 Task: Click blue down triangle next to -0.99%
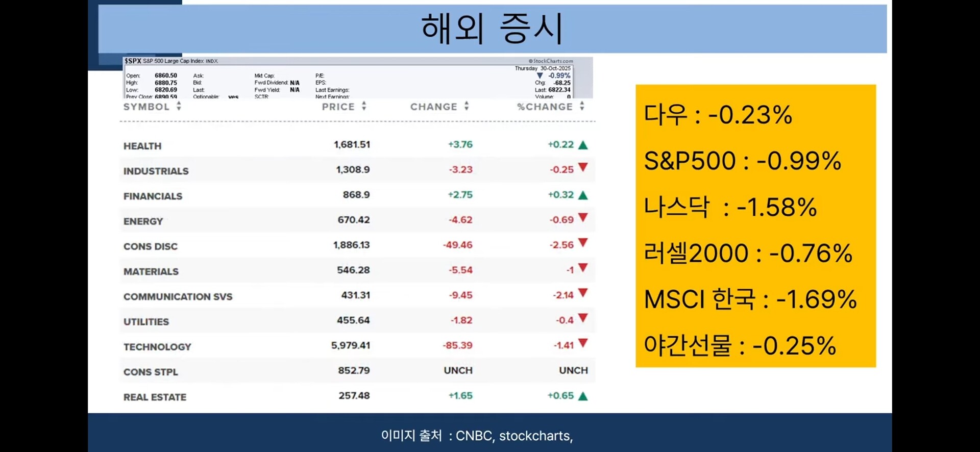coord(540,76)
